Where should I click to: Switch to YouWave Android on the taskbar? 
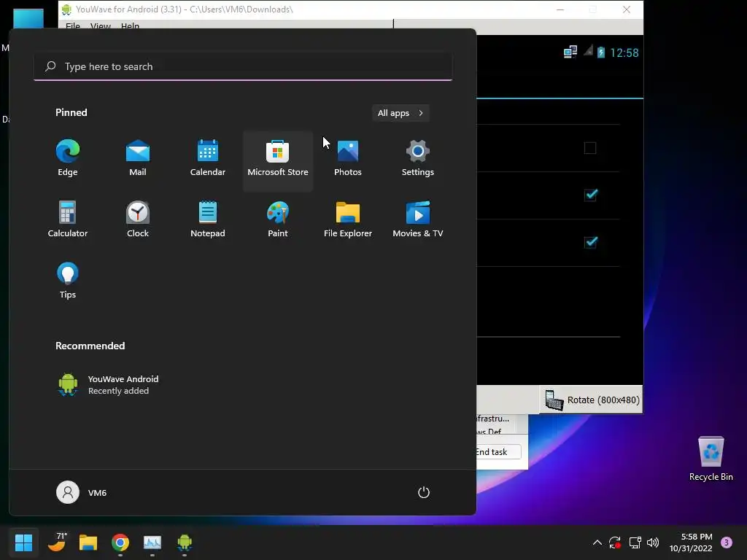coord(185,542)
